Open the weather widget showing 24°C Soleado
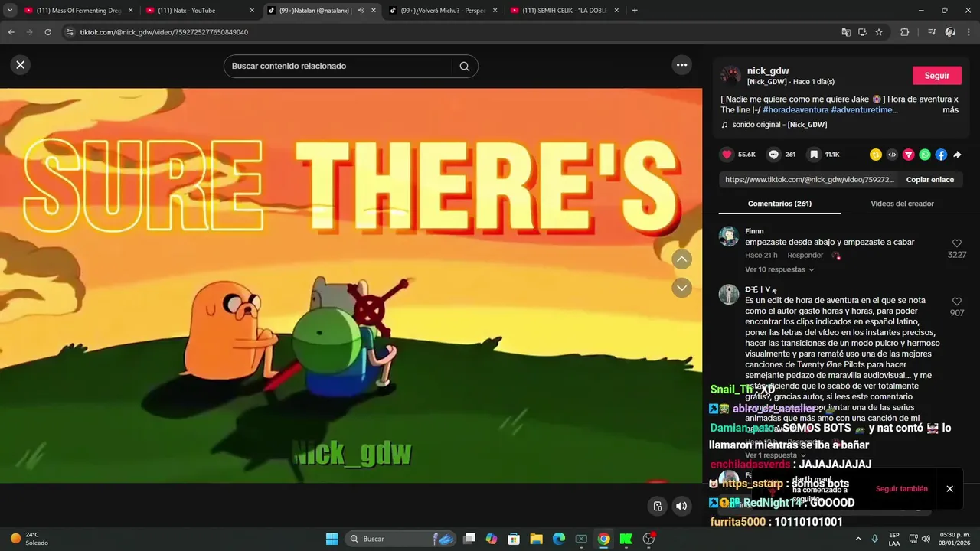Screen dimensions: 980x551 29,539
